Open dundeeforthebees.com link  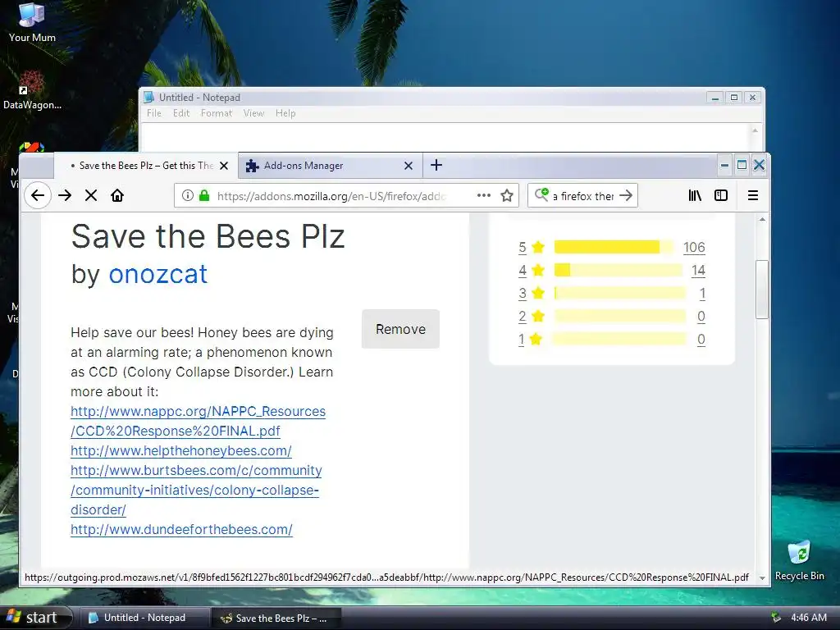[x=181, y=529]
